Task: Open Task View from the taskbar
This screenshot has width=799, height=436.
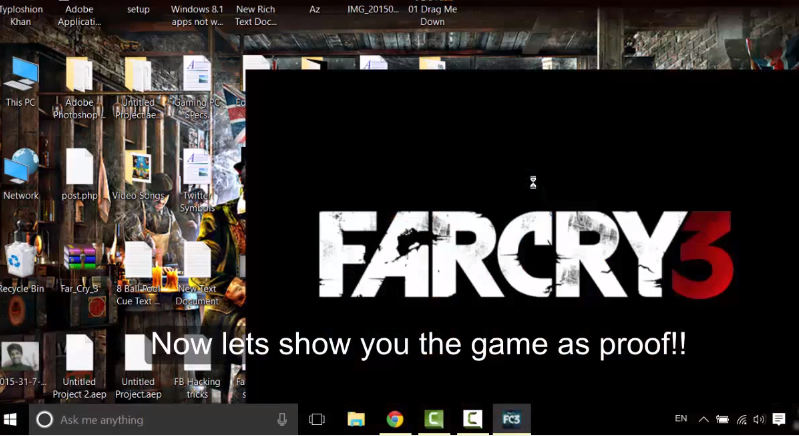Action: [x=317, y=420]
